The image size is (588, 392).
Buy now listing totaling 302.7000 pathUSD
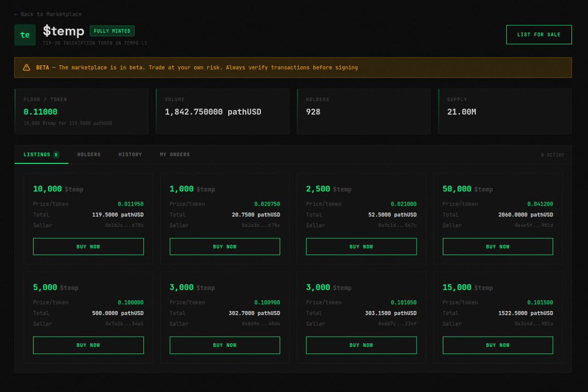tap(225, 345)
